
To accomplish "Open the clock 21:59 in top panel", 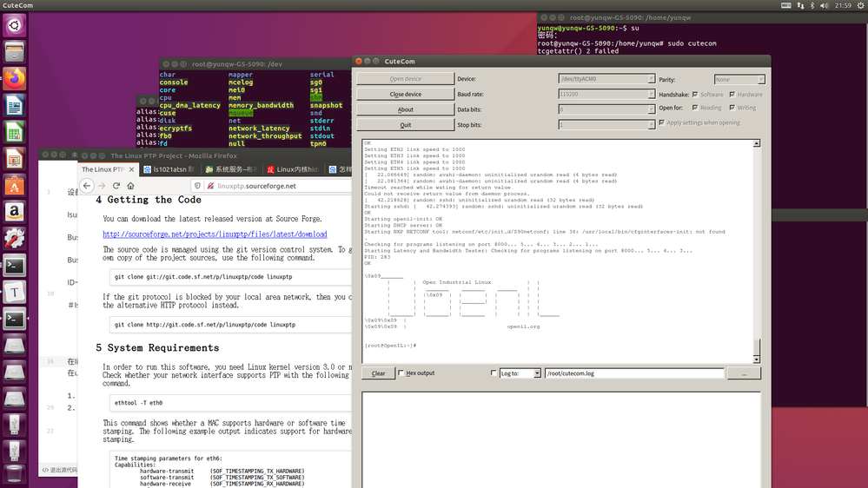I will pos(843,5).
